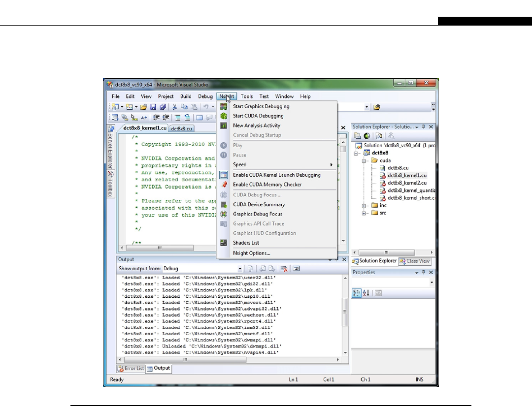Open the Tools menu
This screenshot has width=532, height=406.
[247, 96]
